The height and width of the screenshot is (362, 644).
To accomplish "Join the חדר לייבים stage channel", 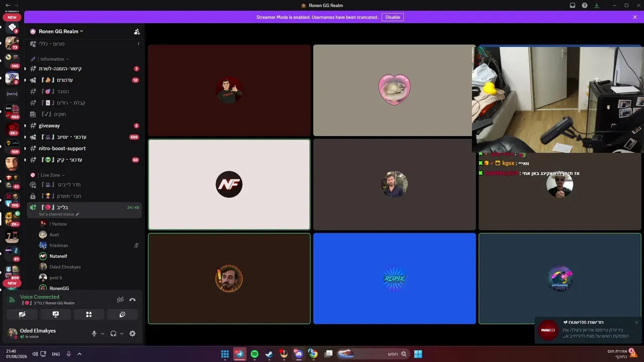I will tap(84, 185).
